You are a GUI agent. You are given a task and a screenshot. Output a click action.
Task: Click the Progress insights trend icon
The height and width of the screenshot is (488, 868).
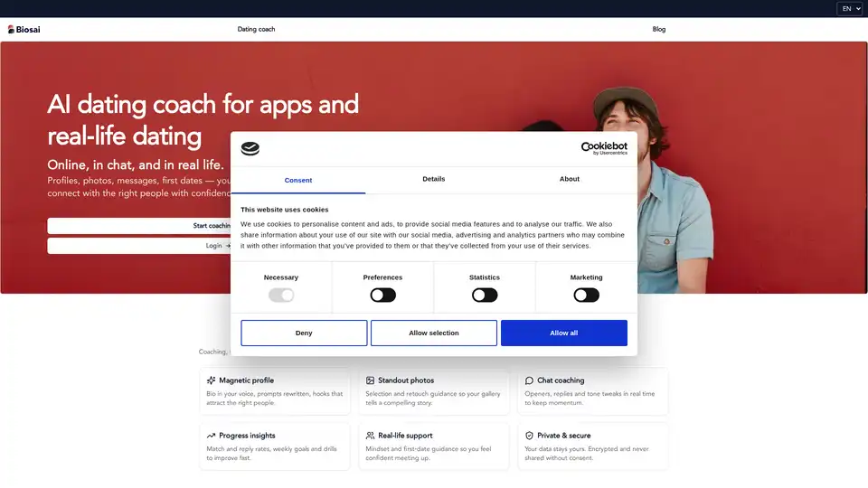(x=212, y=436)
